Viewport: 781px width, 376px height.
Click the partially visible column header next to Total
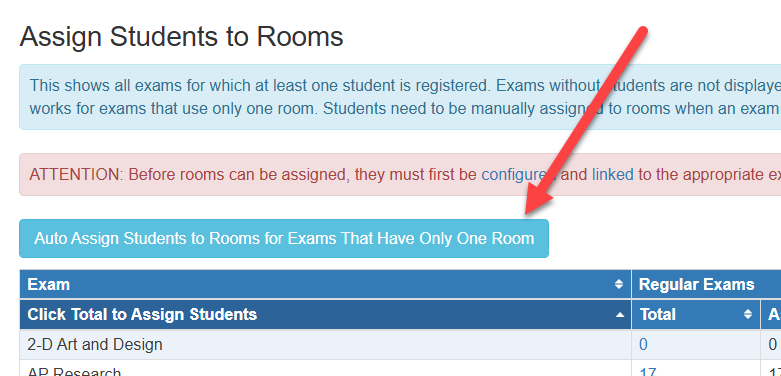[x=771, y=314]
